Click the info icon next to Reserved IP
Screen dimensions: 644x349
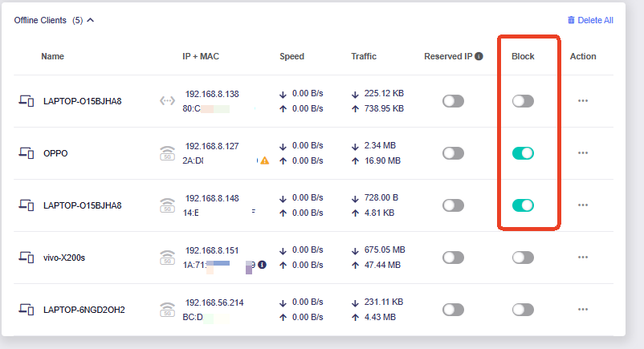pos(479,56)
